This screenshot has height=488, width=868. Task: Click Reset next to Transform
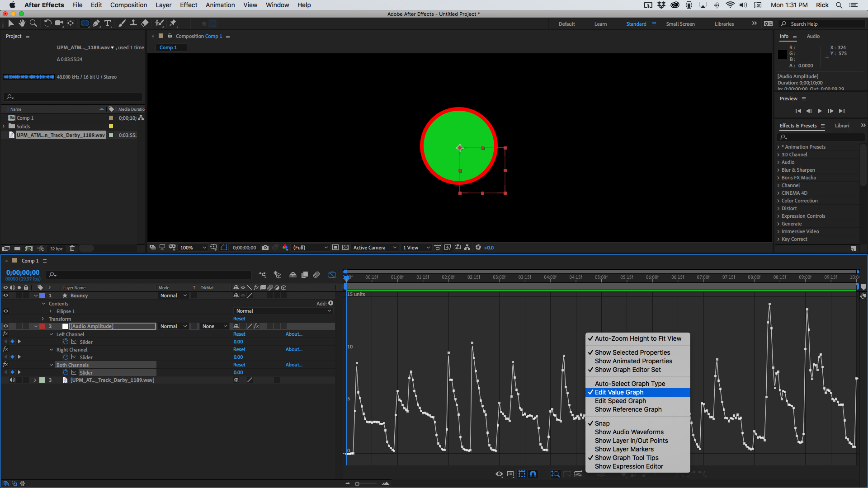point(239,319)
